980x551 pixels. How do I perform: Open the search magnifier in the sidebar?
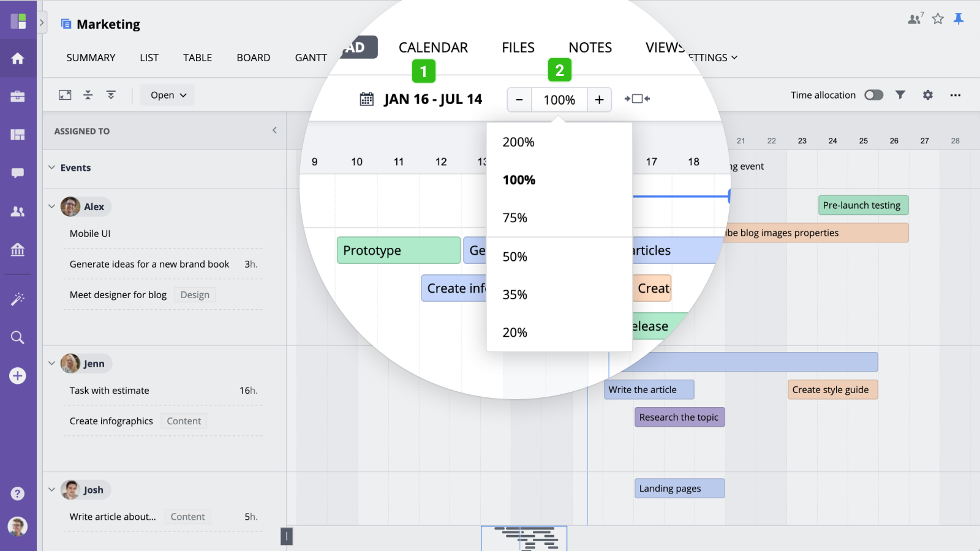click(18, 337)
